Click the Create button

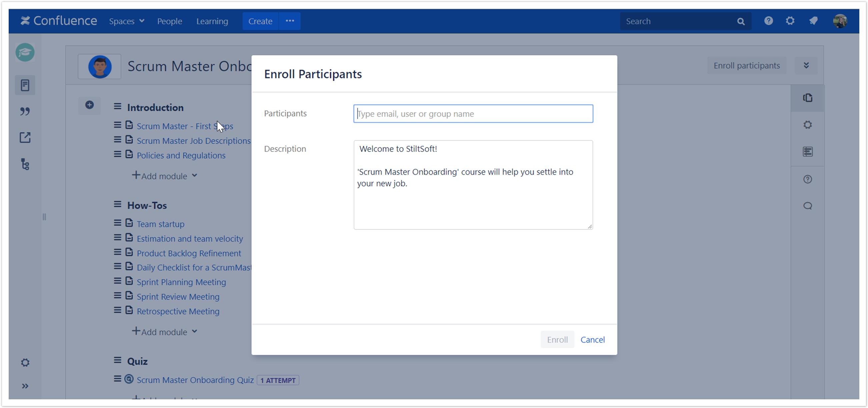pos(260,21)
